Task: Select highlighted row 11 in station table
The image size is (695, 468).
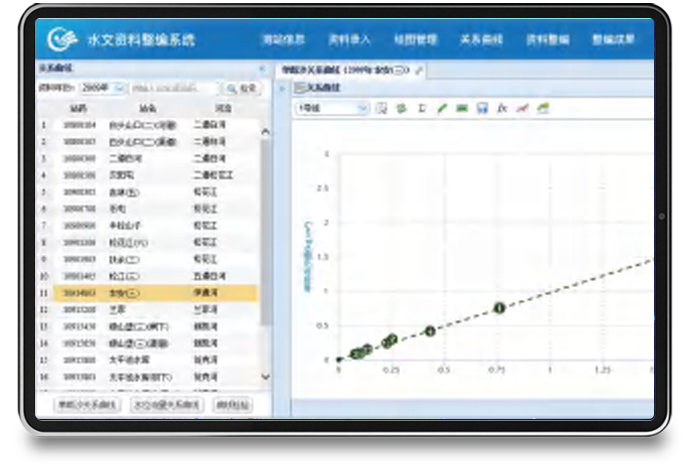Action: pyautogui.click(x=148, y=294)
